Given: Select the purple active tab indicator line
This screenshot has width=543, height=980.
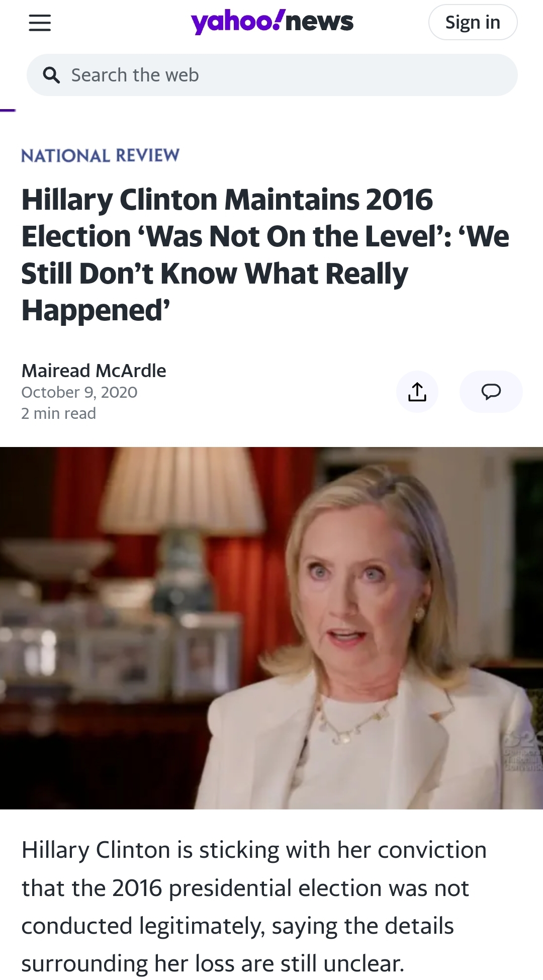Looking at the screenshot, I should click(8, 110).
